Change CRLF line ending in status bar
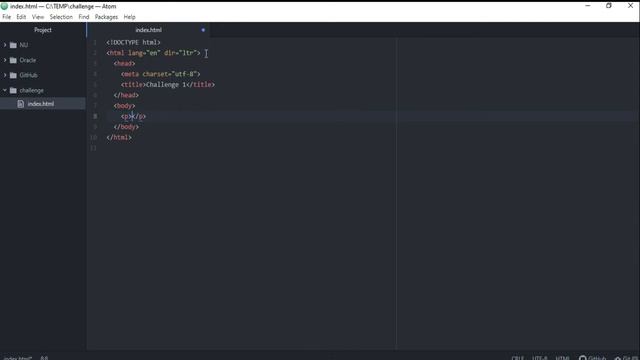The image size is (640, 360). 517,358
